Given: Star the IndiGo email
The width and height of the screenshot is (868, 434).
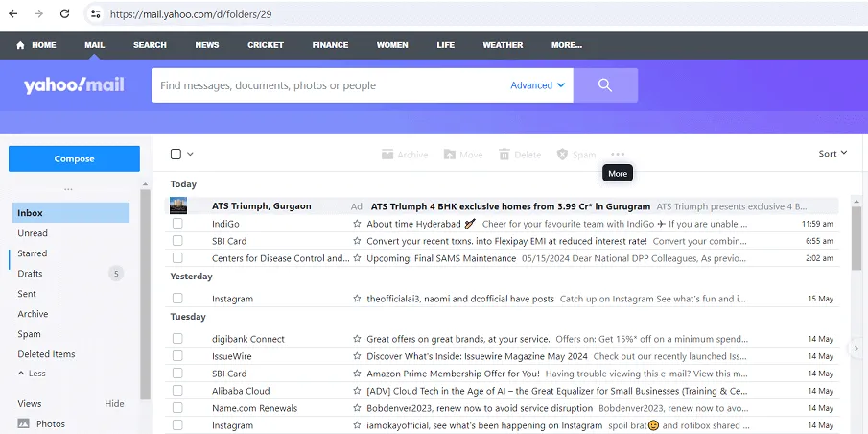Looking at the screenshot, I should 357,224.
